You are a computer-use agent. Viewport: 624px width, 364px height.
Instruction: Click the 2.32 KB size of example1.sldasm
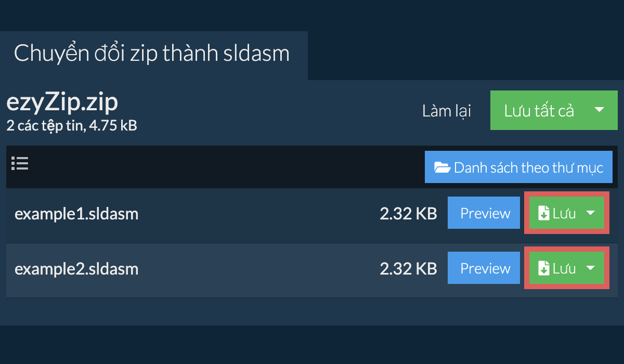[x=408, y=214]
